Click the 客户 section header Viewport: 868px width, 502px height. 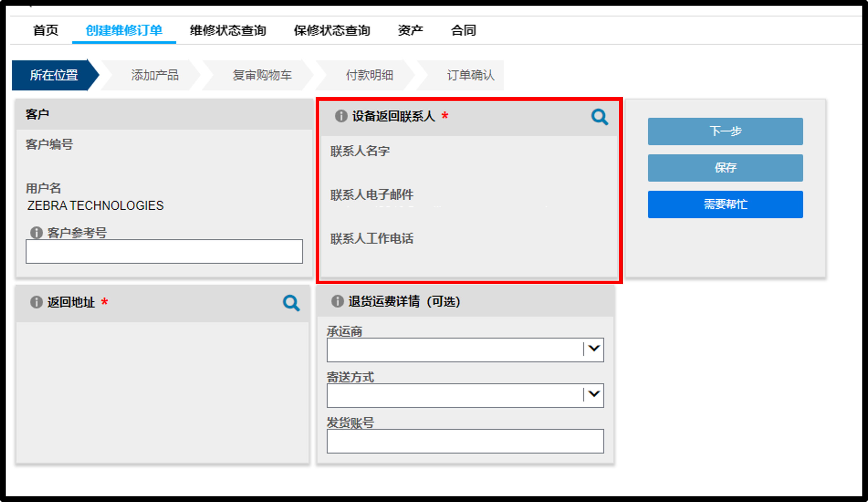tap(37, 114)
